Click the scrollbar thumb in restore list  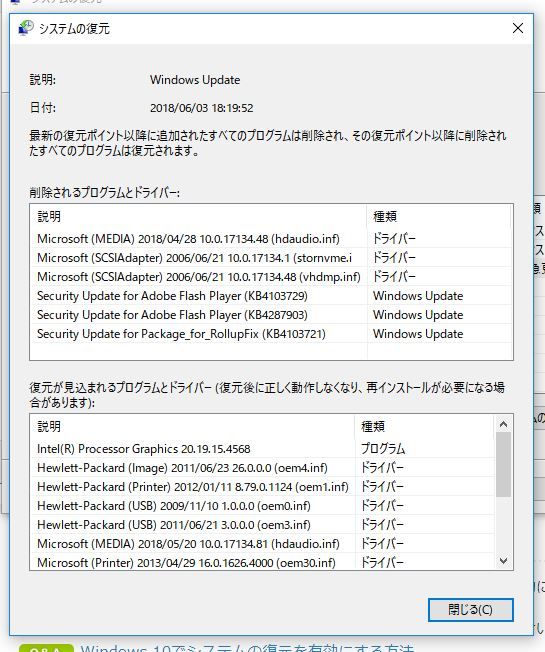coord(503,464)
